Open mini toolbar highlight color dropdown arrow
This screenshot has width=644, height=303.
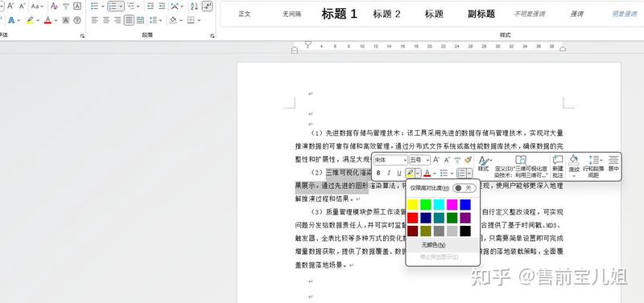(418, 173)
